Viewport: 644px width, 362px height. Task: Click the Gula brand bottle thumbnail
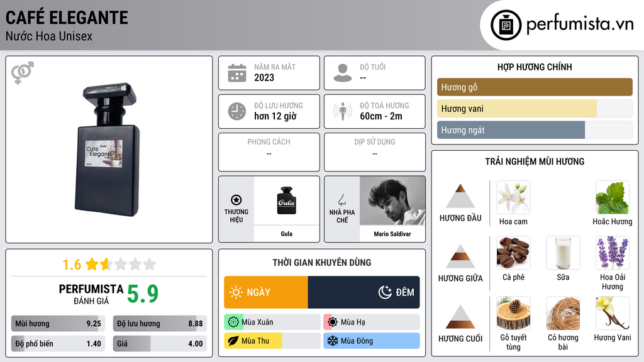click(286, 200)
